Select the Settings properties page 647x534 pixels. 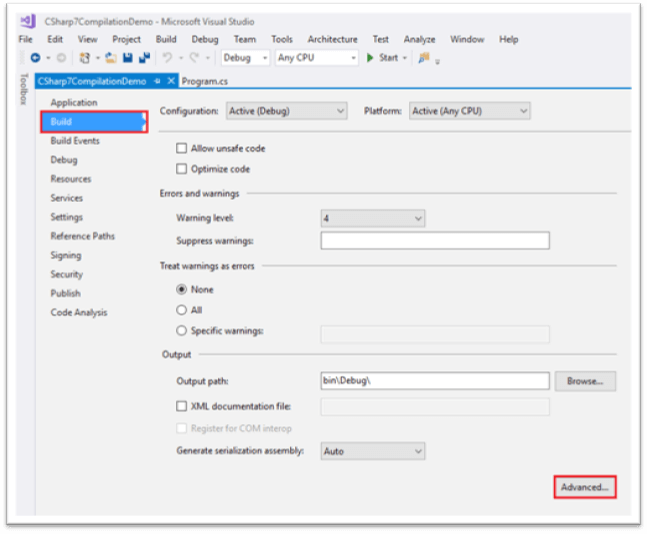tap(66, 217)
